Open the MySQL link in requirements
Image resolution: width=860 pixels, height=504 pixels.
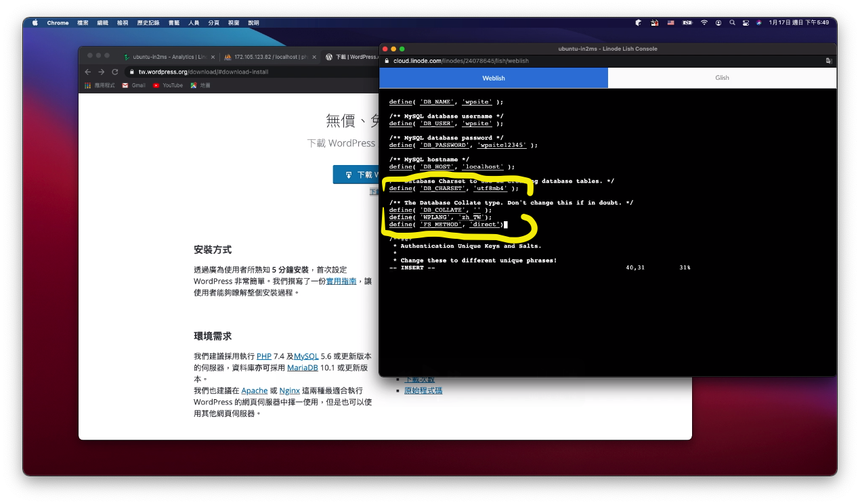(x=306, y=356)
